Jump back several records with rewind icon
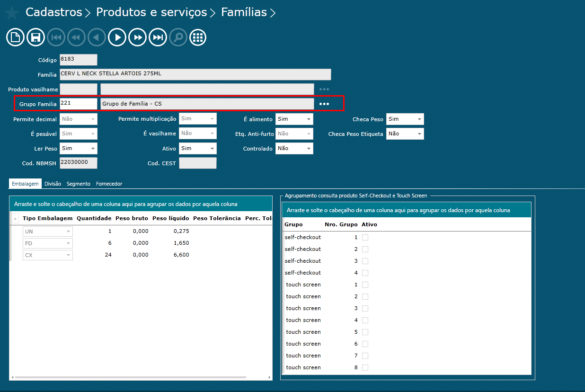585x392 pixels. (76, 37)
